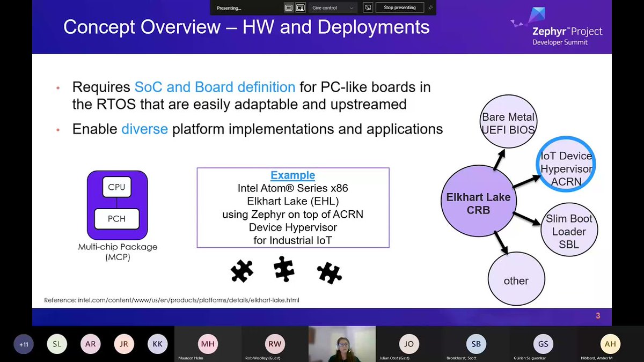Click the 'Presenting...' status label
Viewport: 644px width, 362px height.
click(229, 8)
